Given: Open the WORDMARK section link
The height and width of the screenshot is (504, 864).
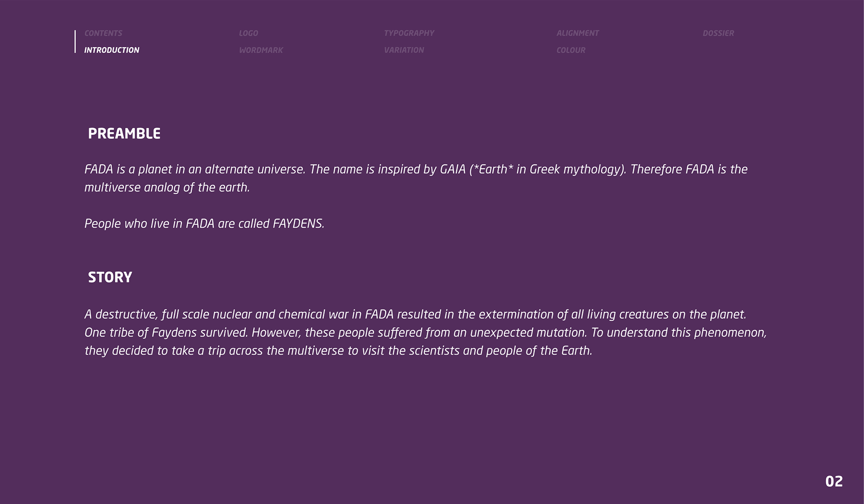Looking at the screenshot, I should click(x=261, y=50).
